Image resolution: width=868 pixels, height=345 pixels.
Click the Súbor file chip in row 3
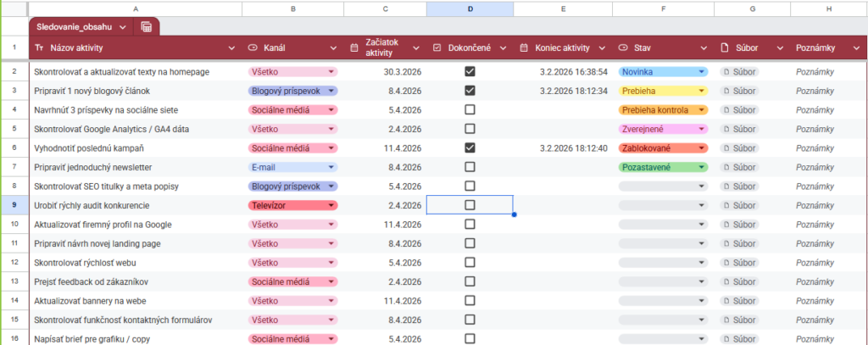(x=739, y=91)
